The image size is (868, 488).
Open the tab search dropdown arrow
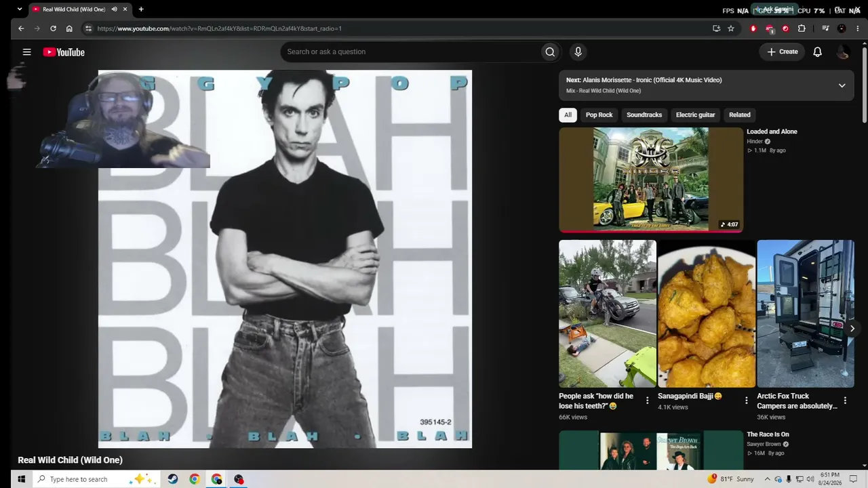pos(19,9)
